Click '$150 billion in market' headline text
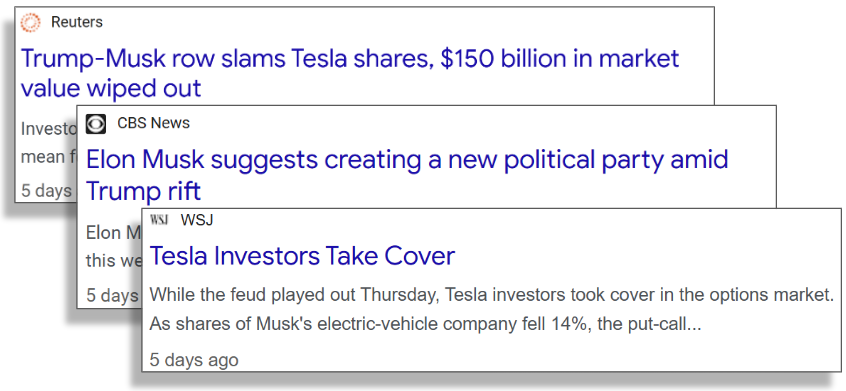This screenshot has width=846, height=391. click(x=560, y=59)
